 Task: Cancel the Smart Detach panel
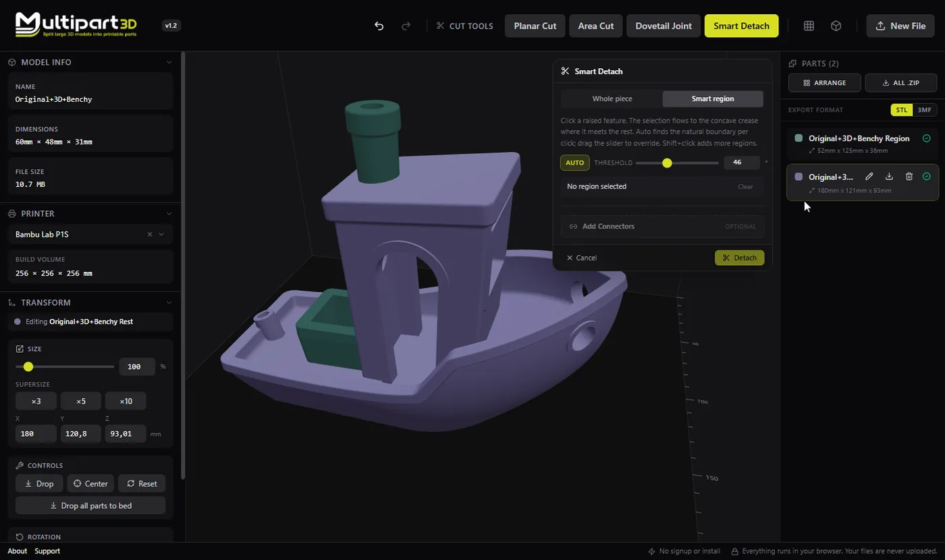[582, 258]
